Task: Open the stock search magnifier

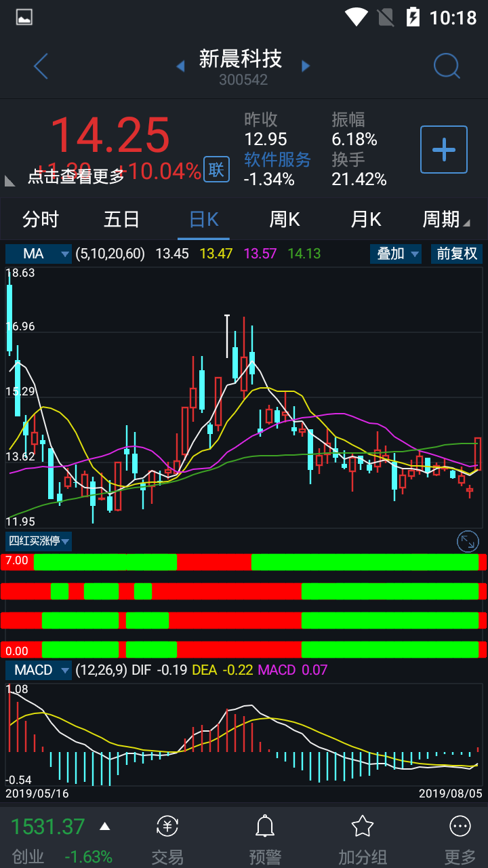Action: pos(447,66)
